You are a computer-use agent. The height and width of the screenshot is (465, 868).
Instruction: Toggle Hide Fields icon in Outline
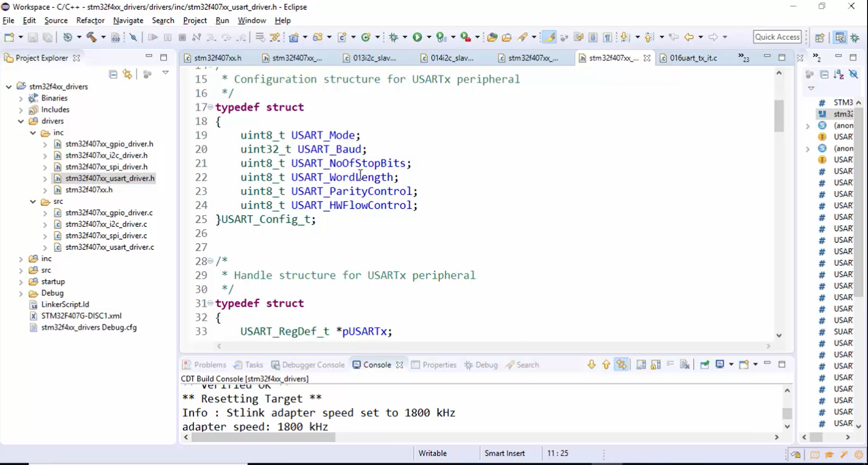point(854,74)
